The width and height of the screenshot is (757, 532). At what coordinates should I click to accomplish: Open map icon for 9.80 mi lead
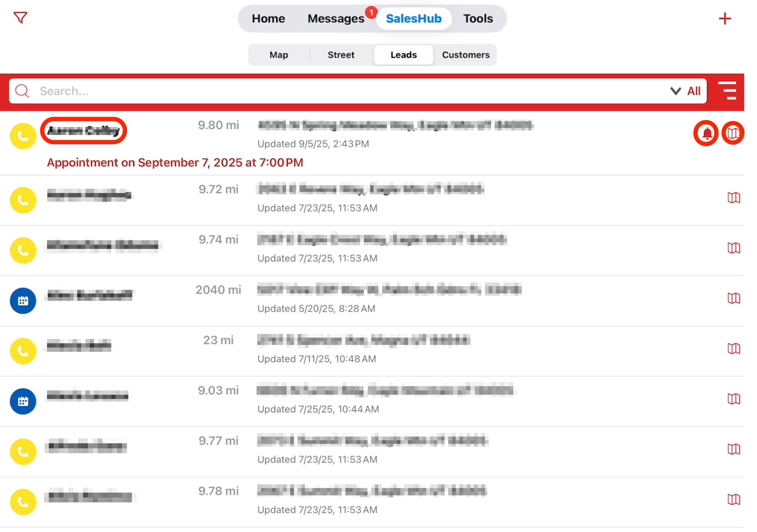pos(733,133)
